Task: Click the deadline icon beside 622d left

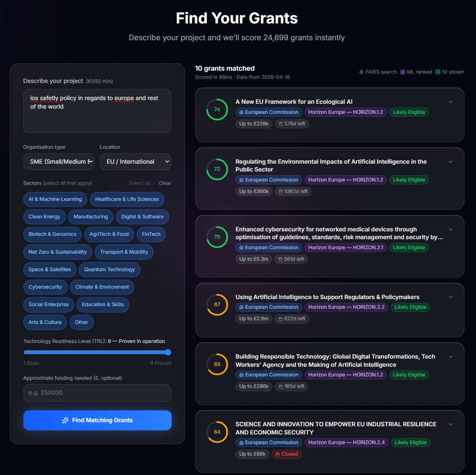Action: [x=281, y=319]
